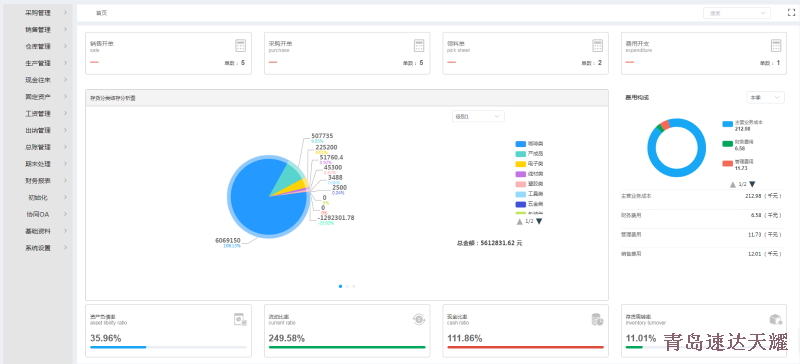800x364 pixels.
Task: Click the cash ratio icon
Action: click(597, 320)
